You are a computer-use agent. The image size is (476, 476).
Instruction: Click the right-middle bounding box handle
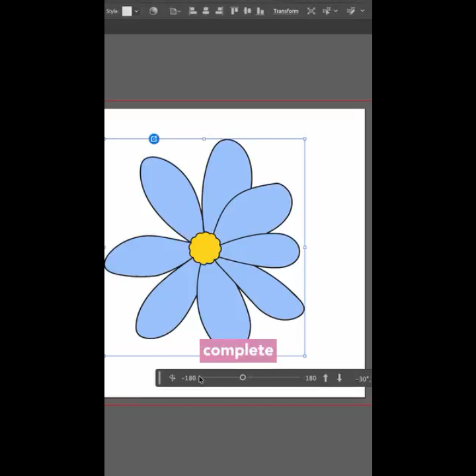pos(305,247)
